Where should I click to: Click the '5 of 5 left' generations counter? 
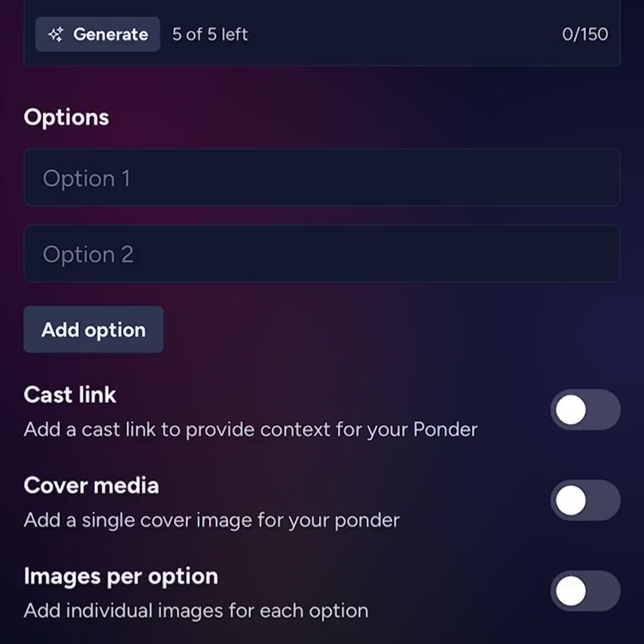coord(210,35)
